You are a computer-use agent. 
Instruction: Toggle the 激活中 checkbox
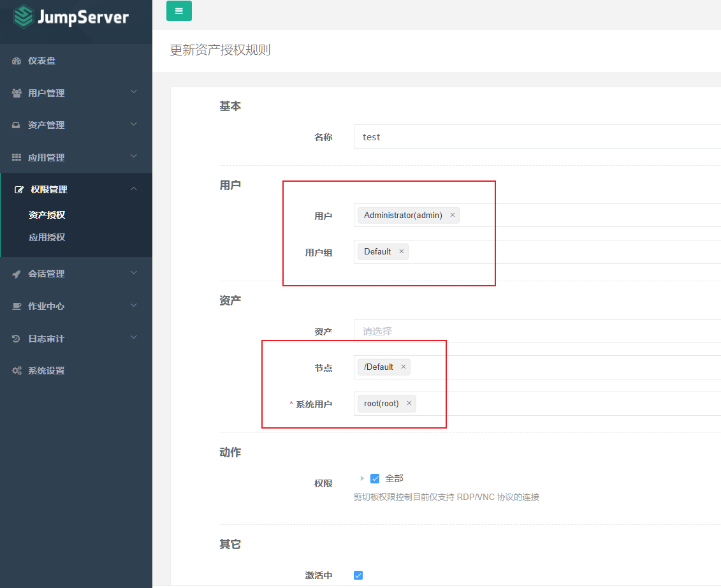click(x=358, y=575)
